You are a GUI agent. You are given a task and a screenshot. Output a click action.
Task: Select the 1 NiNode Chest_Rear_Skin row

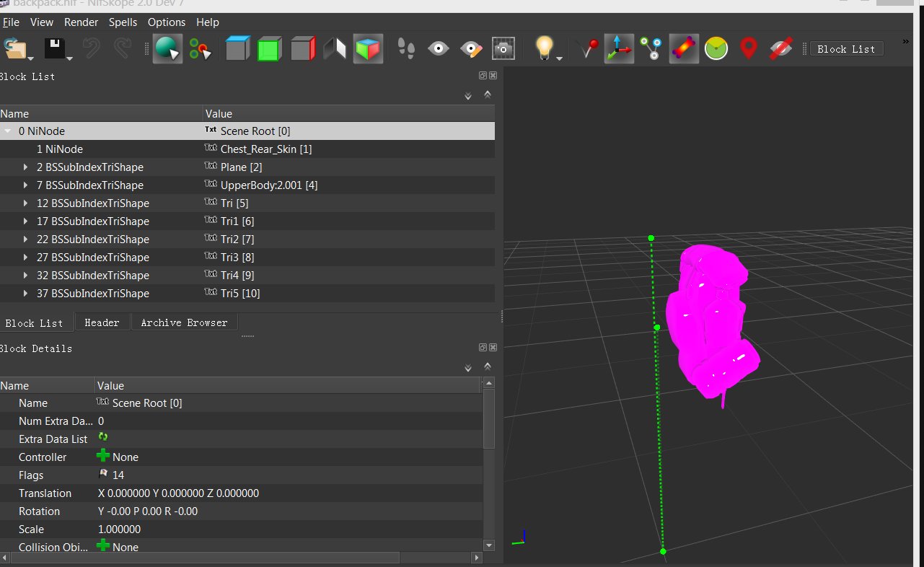point(247,149)
